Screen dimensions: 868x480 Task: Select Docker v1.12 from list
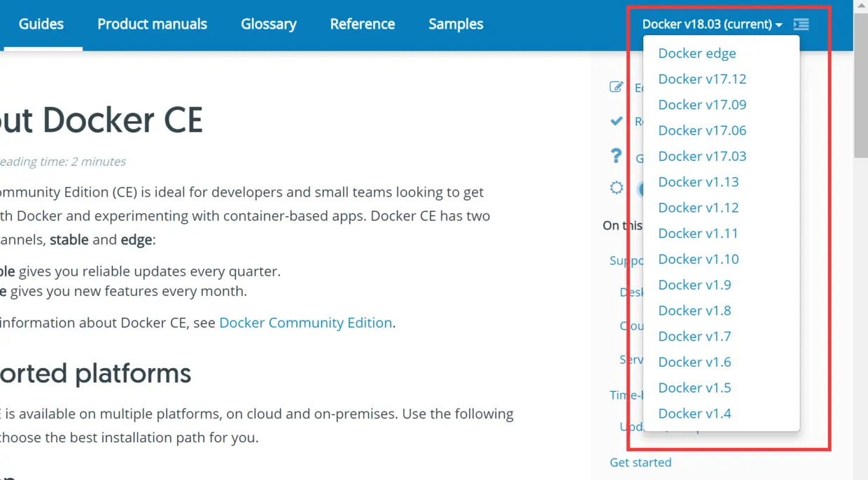click(x=699, y=208)
